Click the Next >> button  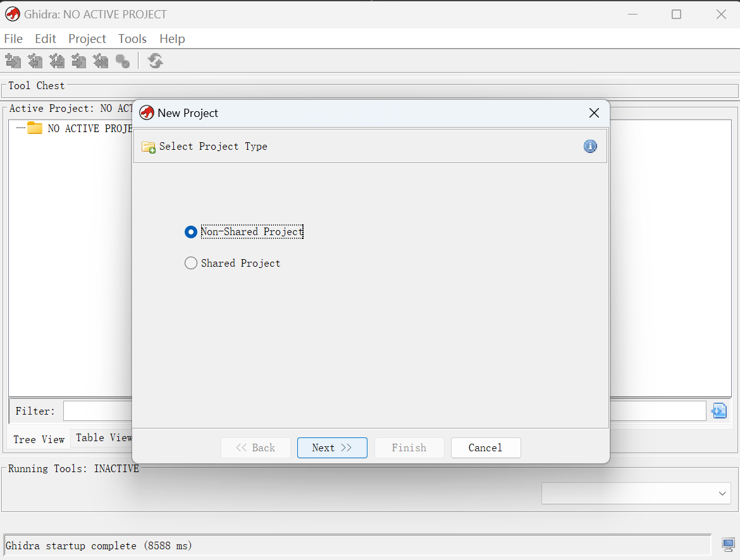click(332, 447)
